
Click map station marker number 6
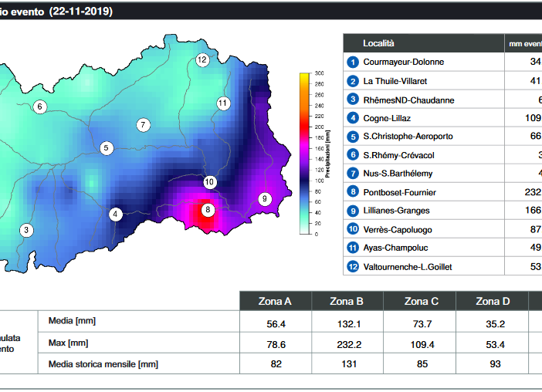[x=39, y=106]
